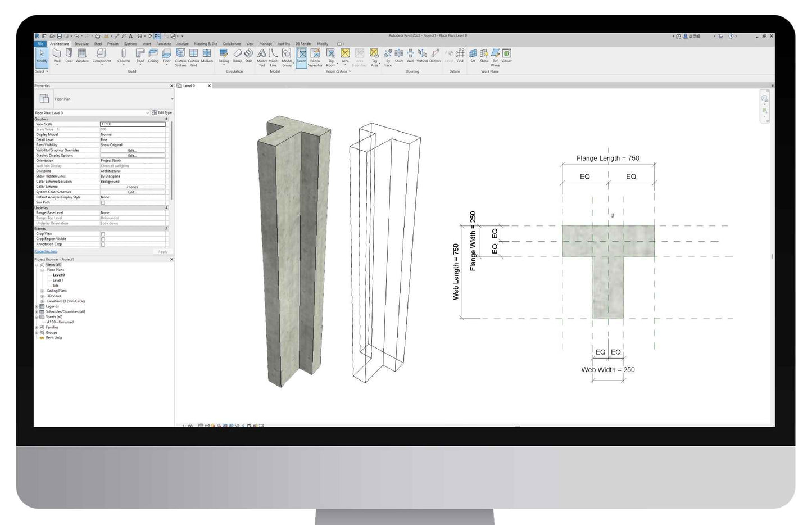Open the Work Plane Viewer
The image size is (812, 525).
[x=506, y=56]
